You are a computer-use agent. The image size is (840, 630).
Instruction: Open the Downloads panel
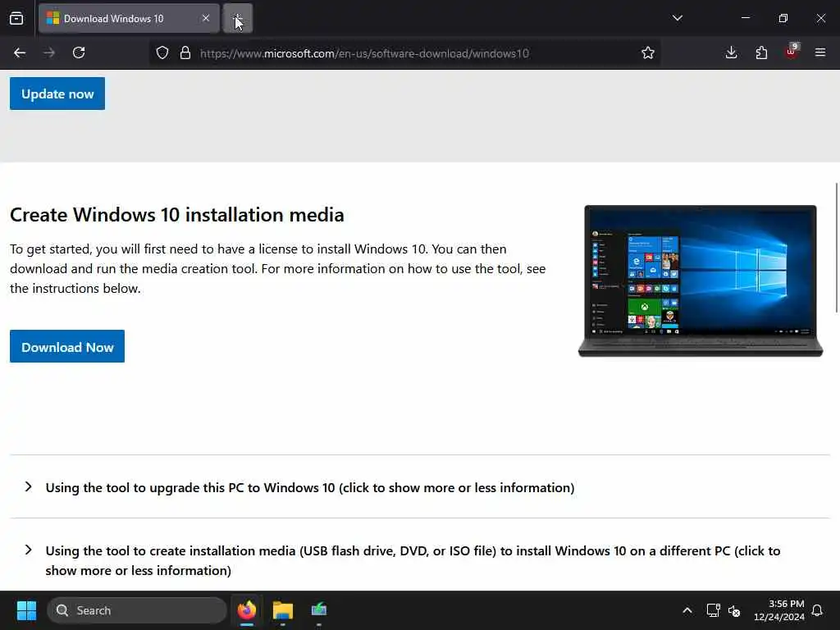731,52
